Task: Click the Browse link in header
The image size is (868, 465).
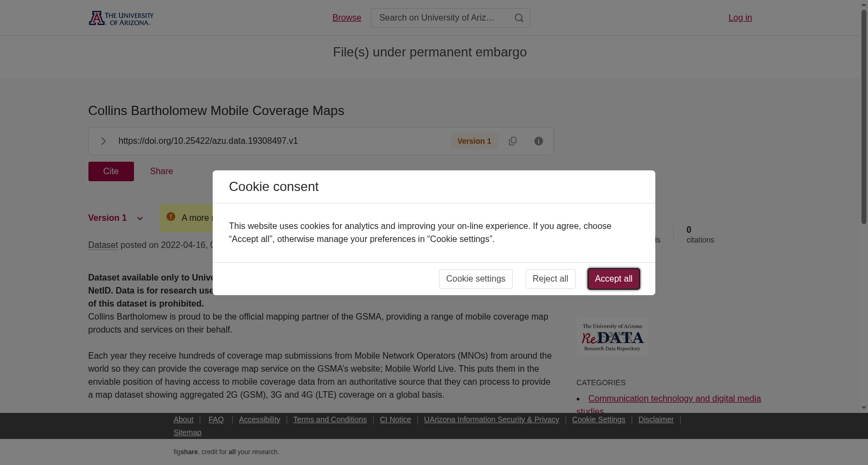Action: pyautogui.click(x=347, y=18)
